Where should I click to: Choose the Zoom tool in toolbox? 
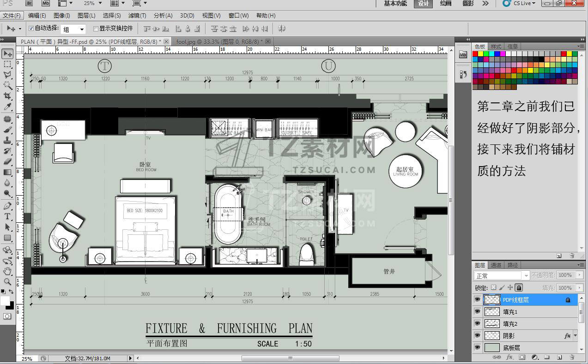[7, 281]
